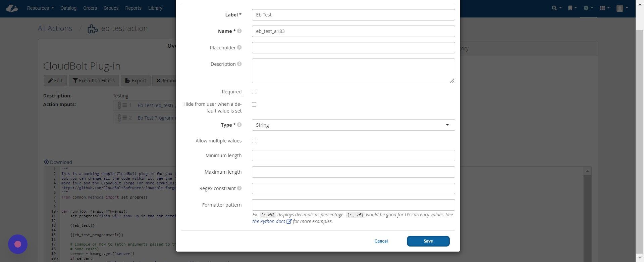
Task: Click the Description info icon
Action: tap(239, 64)
